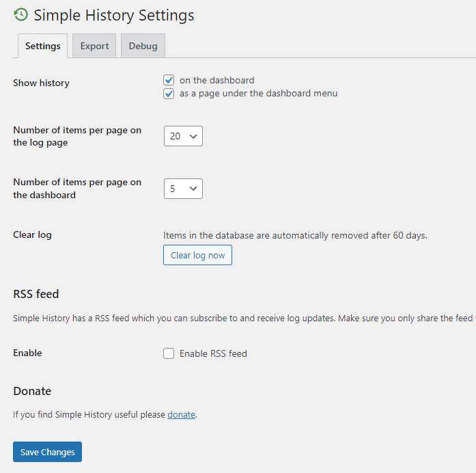The image size is (476, 473).
Task: Open the Debug tab
Action: [143, 46]
